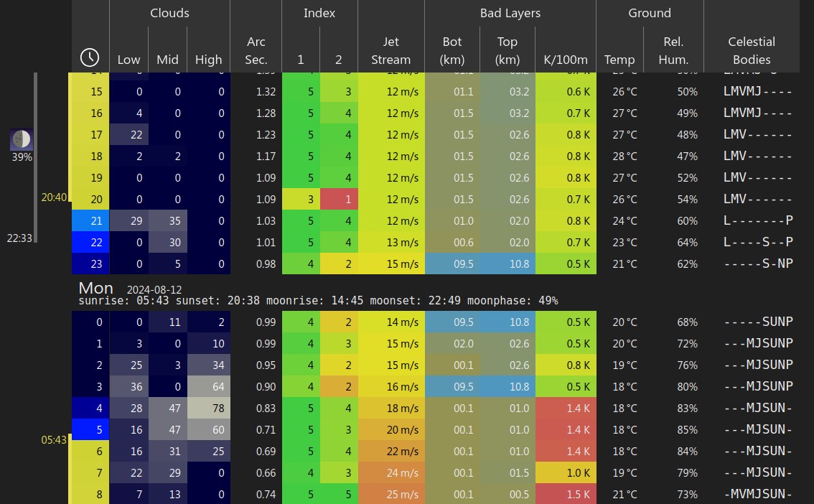The image size is (814, 504).
Task: Click the Bot (km) column header
Action: coord(452,50)
